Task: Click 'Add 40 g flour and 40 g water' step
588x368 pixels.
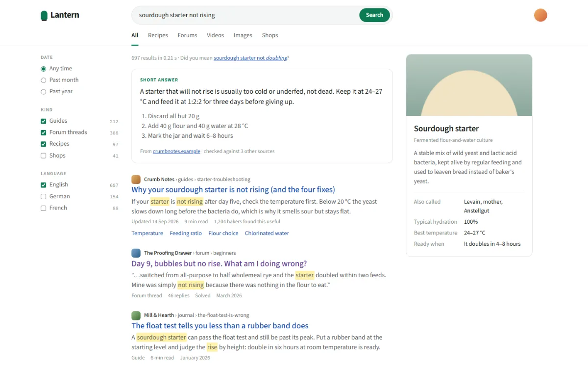Action: click(198, 126)
